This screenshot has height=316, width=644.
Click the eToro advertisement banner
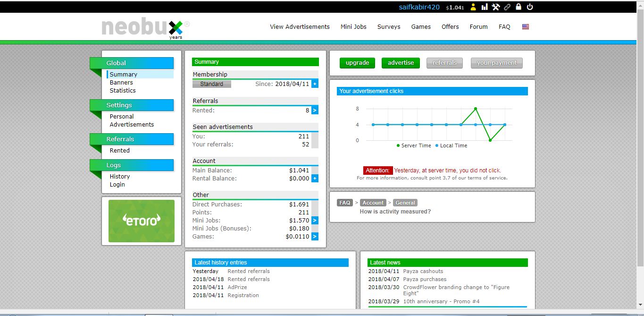(x=142, y=221)
